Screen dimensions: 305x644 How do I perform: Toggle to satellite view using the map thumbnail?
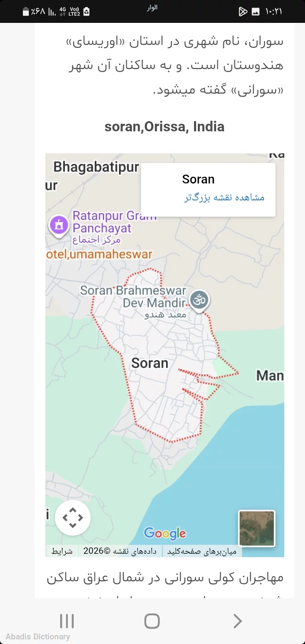click(257, 528)
